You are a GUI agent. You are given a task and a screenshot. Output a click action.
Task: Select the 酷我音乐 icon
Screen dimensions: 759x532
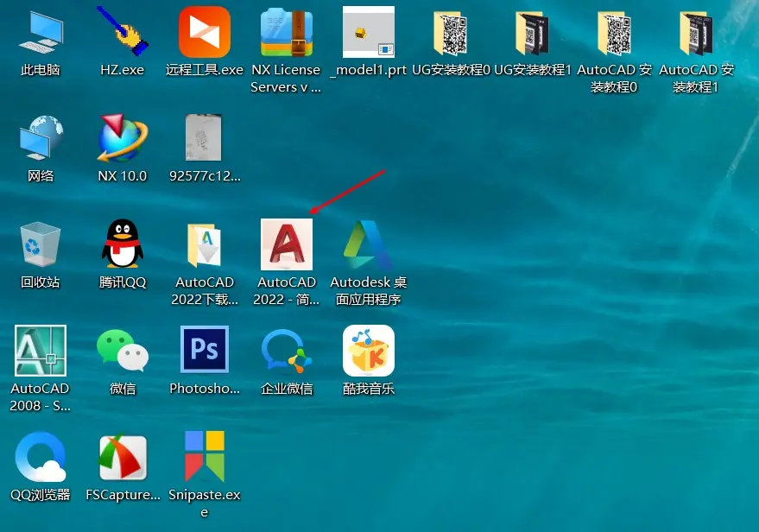(369, 351)
